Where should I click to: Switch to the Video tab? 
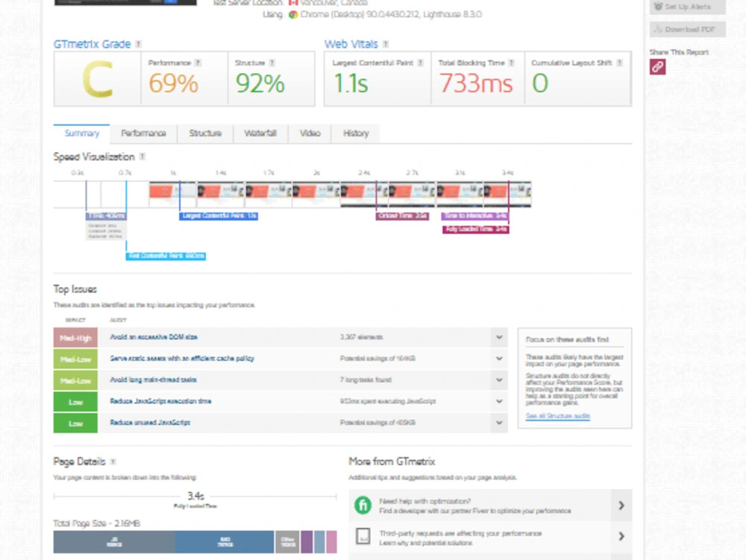pyautogui.click(x=310, y=133)
